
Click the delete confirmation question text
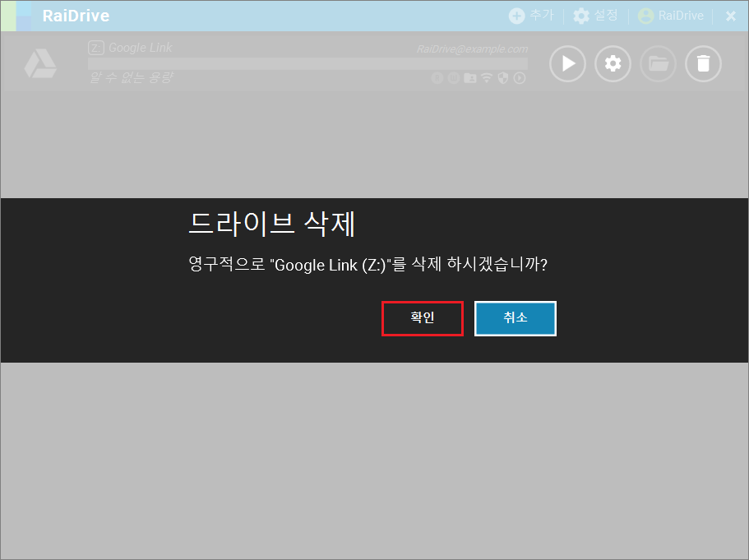tap(368, 264)
